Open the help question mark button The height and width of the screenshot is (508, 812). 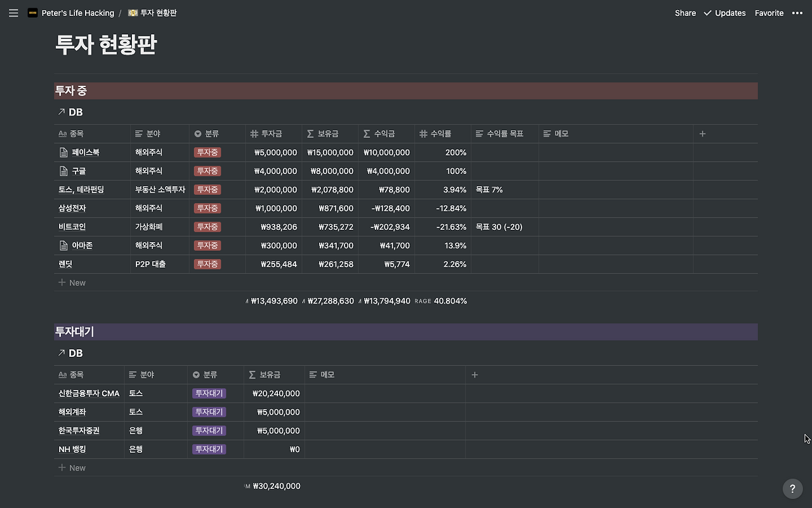click(x=792, y=489)
